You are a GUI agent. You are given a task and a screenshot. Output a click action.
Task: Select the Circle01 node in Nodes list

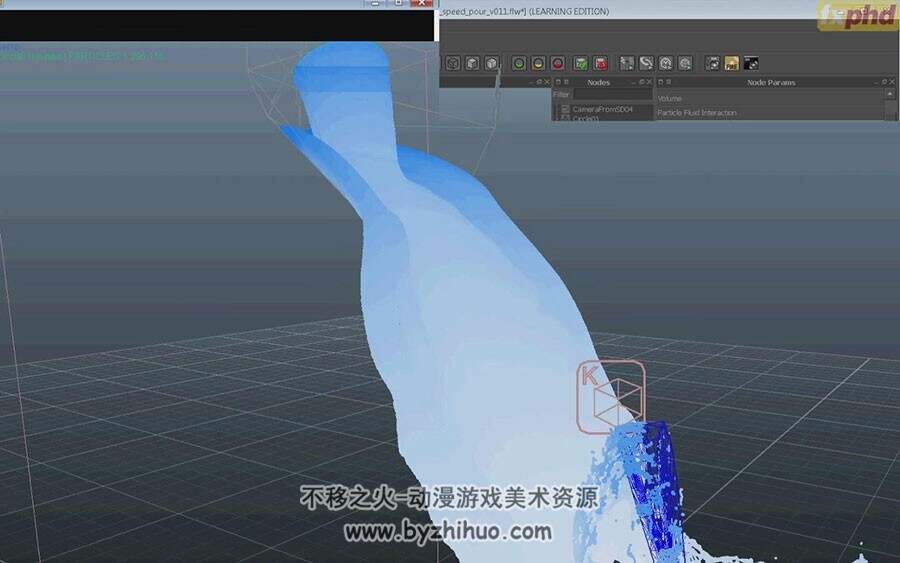pos(586,118)
